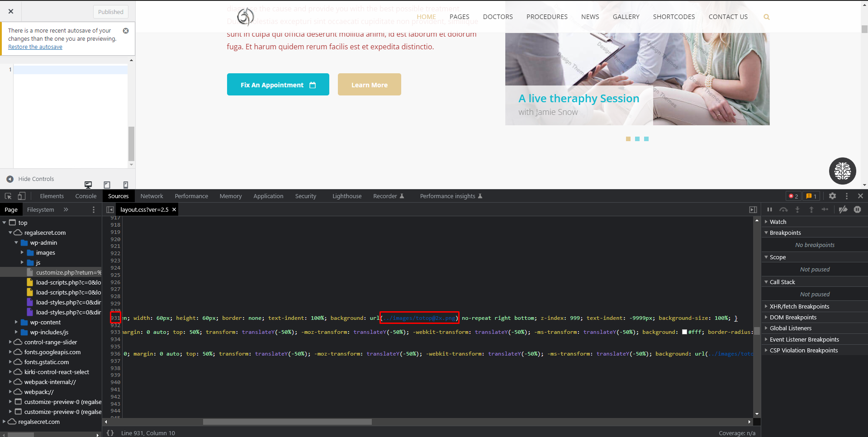Open the CONTACT US page

(x=728, y=17)
